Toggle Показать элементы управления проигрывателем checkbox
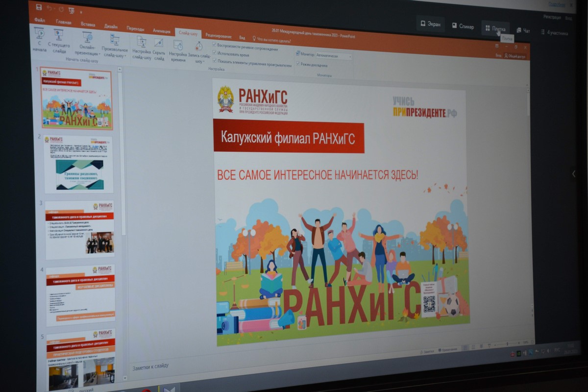 click(214, 61)
